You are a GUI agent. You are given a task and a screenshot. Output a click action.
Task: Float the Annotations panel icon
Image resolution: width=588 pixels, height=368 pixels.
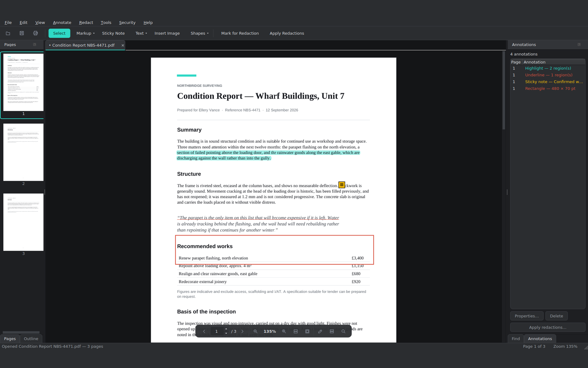(x=579, y=45)
